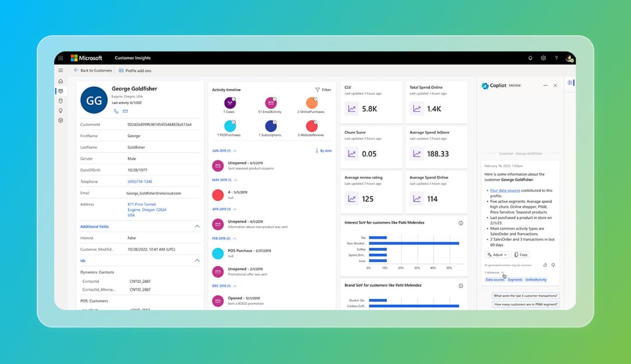Image resolution: width=631 pixels, height=364 pixels.
Task: Click the Non-Alcoholic bar in Interest chart
Action: pos(414,243)
